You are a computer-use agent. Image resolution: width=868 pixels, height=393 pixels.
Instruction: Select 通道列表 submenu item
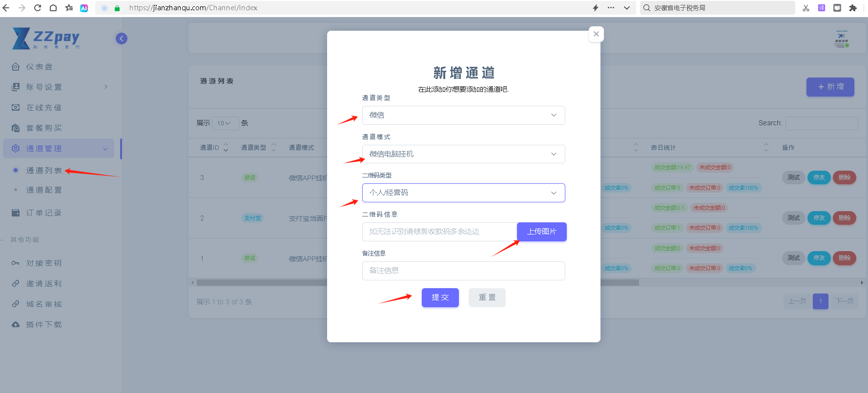tap(44, 171)
